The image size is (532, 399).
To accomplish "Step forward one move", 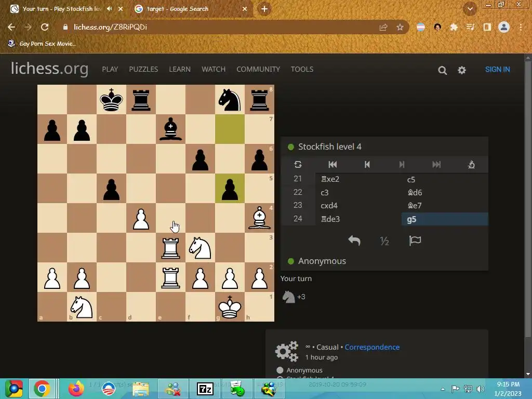I will pos(402,165).
